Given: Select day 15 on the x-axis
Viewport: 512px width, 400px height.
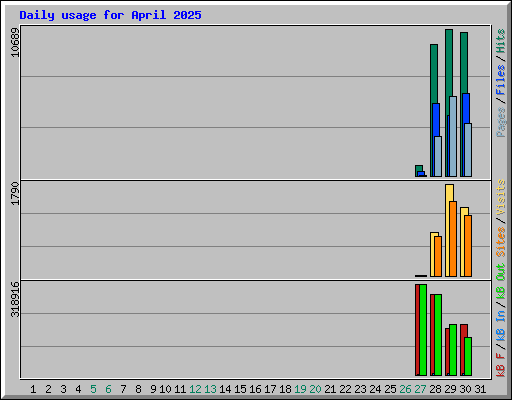Looking at the screenshot, I should pyautogui.click(x=240, y=389).
